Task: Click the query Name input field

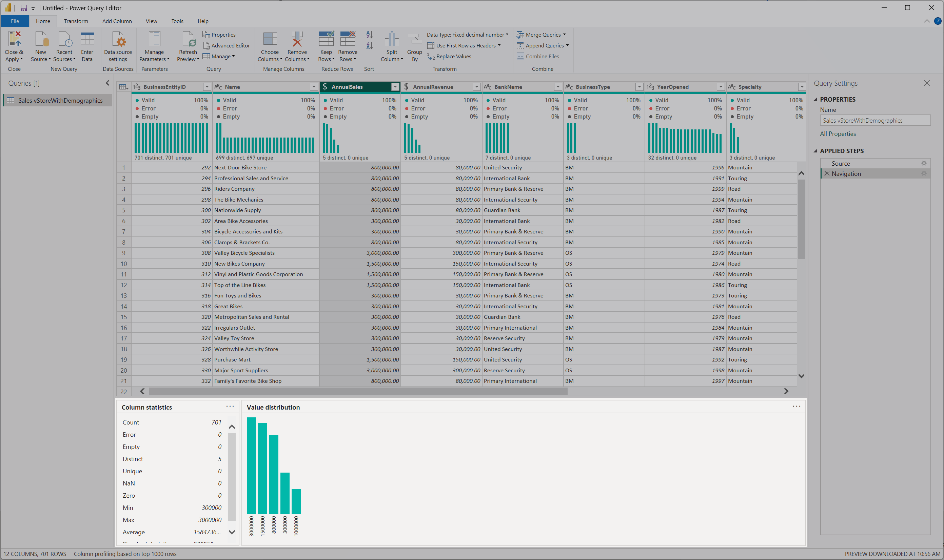Action: [x=874, y=120]
